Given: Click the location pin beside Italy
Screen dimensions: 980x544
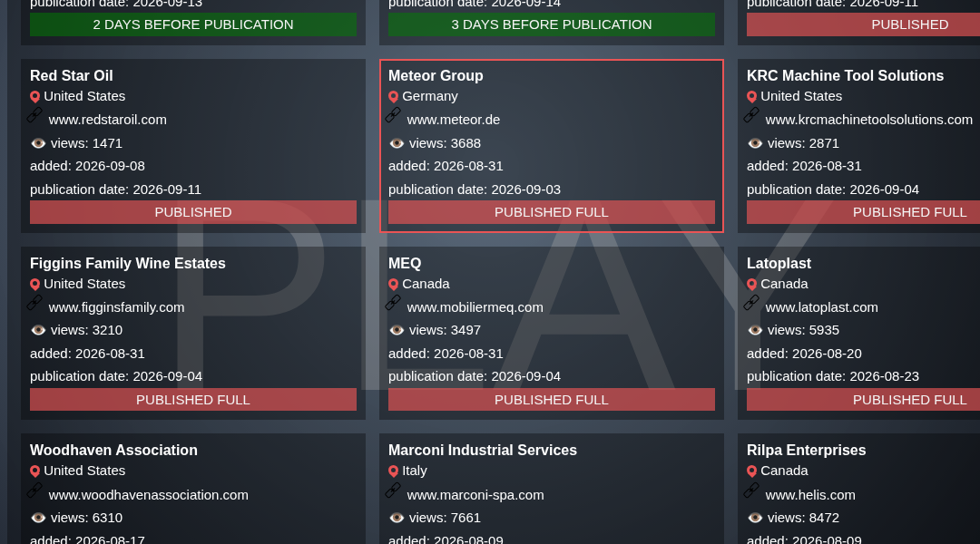Looking at the screenshot, I should point(393,471).
